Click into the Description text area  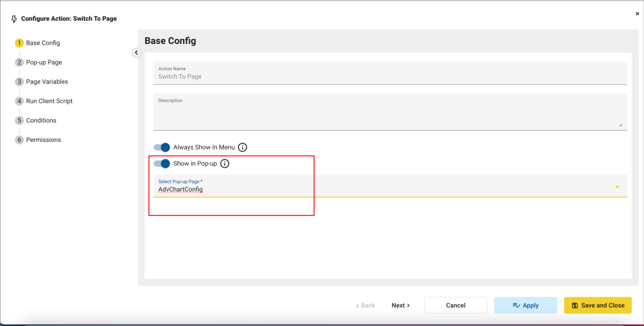click(x=390, y=114)
